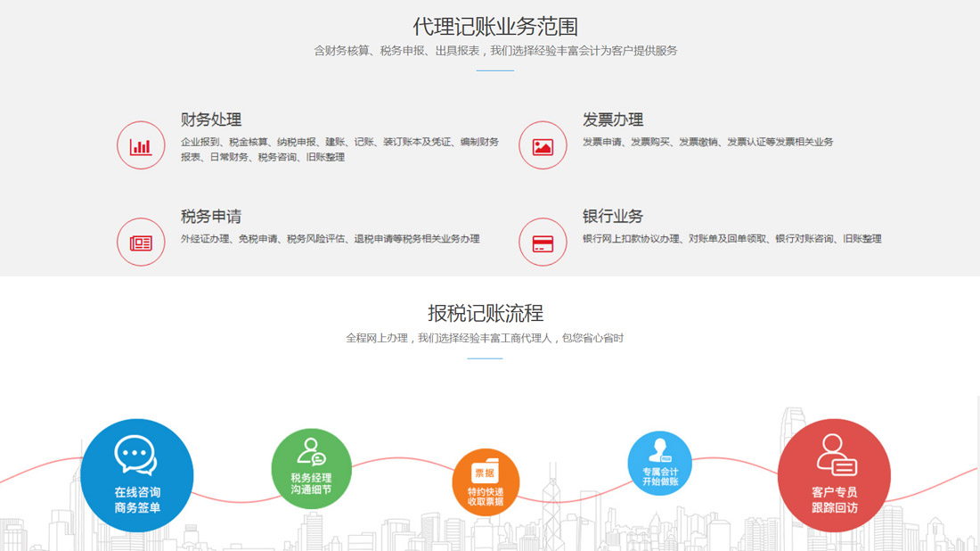Viewport: 980px width, 551px height.
Task: Select the 发票办理 image icon
Action: (x=543, y=144)
